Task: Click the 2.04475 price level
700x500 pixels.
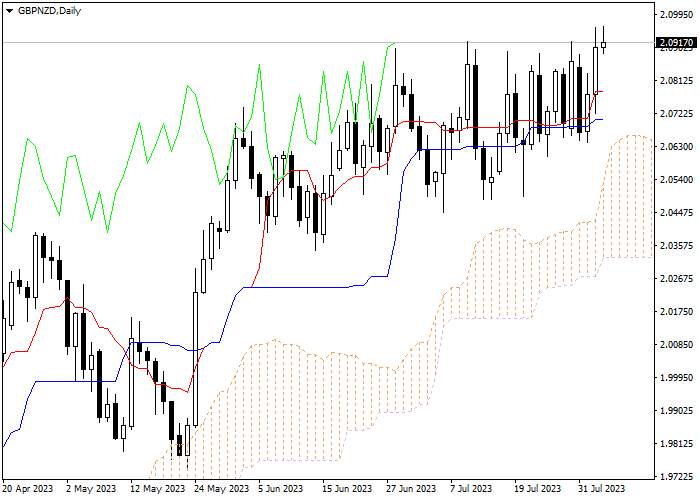Action: tap(676, 212)
